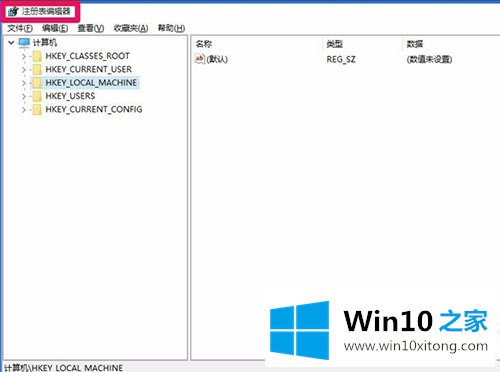
Task: Select the 计算机 tree label
Action: (45, 43)
